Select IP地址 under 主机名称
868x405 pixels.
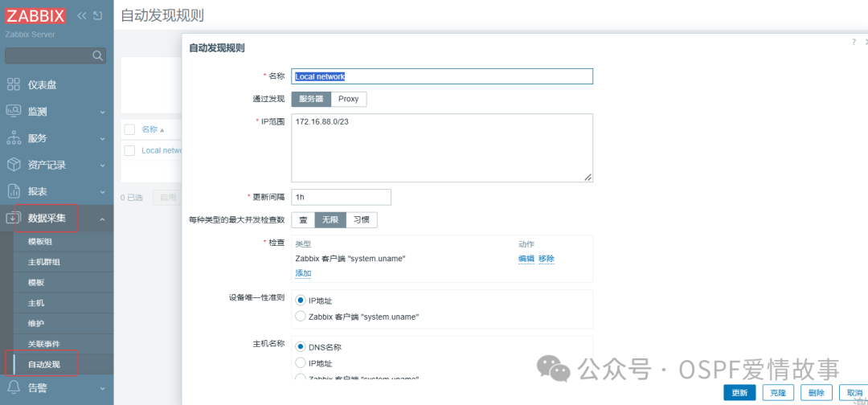(301, 363)
